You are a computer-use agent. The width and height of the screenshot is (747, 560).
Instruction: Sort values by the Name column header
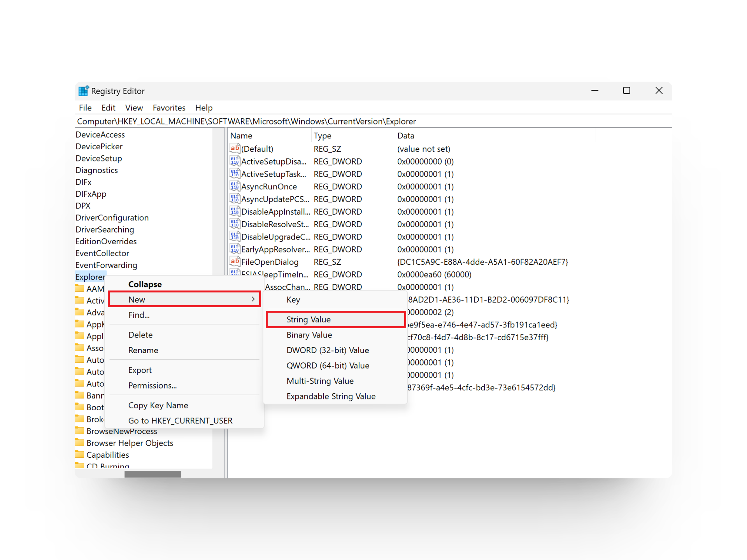tap(241, 135)
